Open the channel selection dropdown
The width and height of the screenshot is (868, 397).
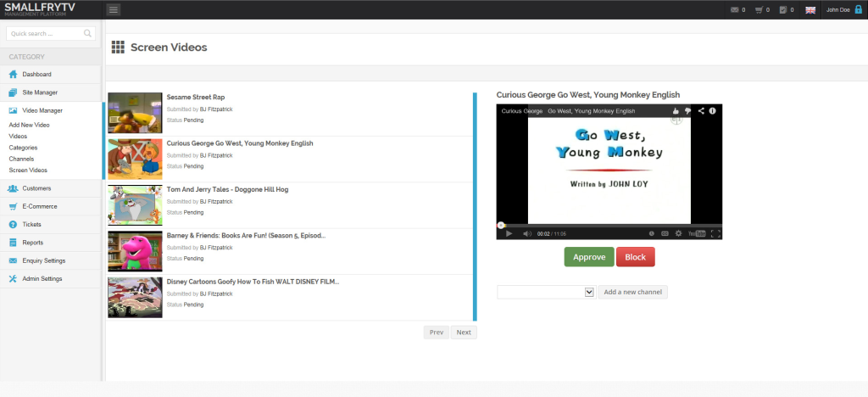pos(546,292)
